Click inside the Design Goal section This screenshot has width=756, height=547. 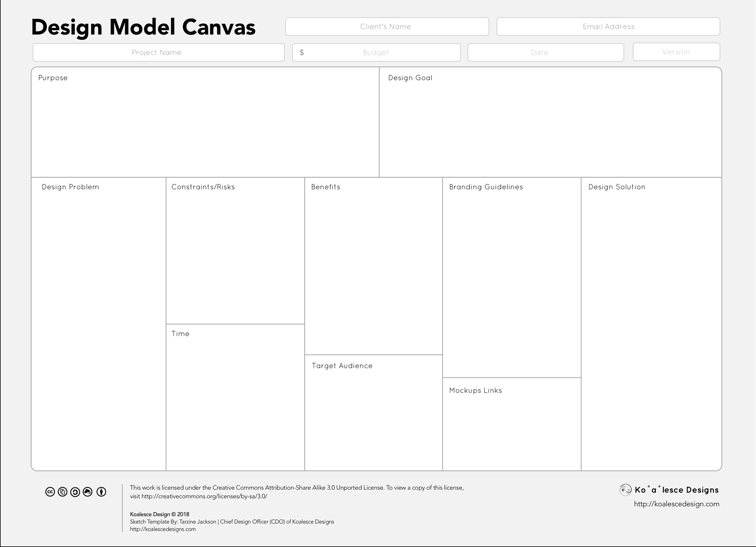[x=550, y=123]
